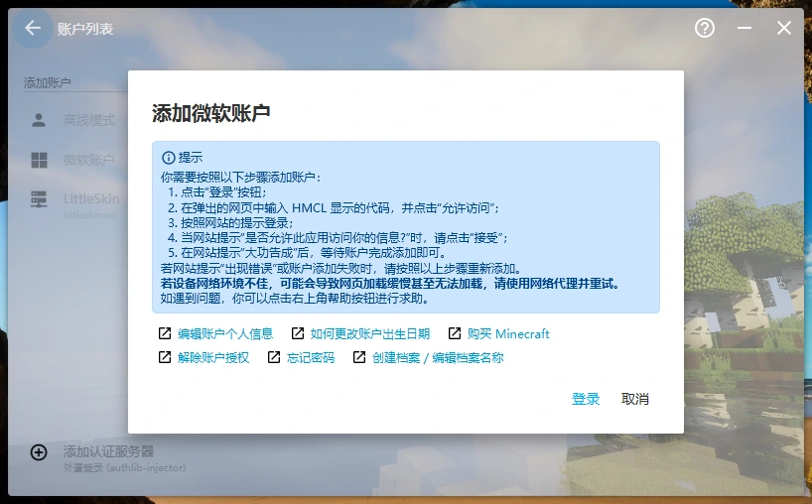Open the 如何更改账户出生日期 link
812x504 pixels.
click(370, 333)
